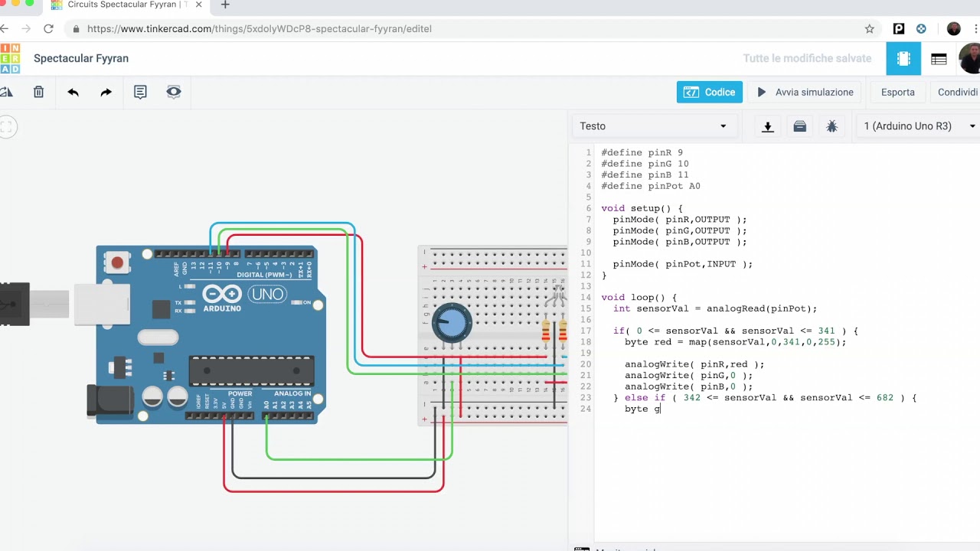Click Avvia simulazione to start simulation
980x551 pixels.
(x=805, y=92)
